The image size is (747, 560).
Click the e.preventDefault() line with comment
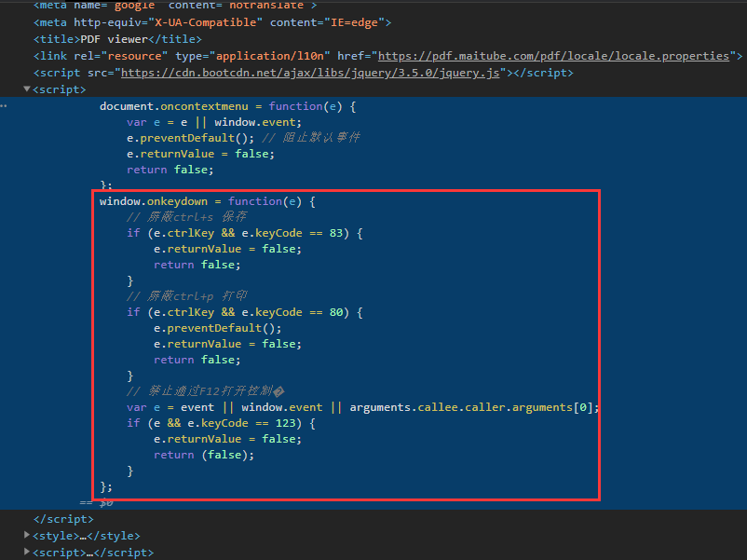coord(243,138)
